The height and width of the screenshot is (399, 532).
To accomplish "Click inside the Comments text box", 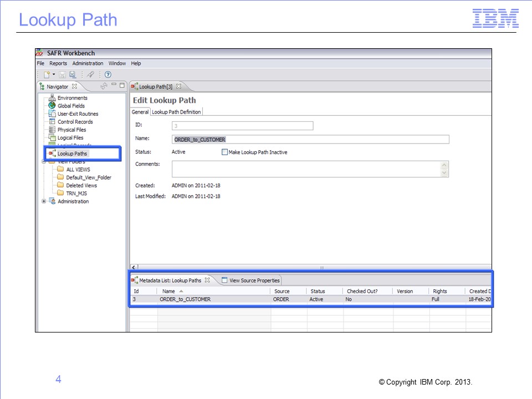I will 306,169.
